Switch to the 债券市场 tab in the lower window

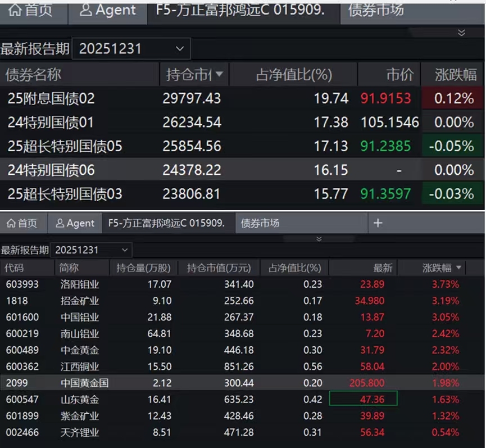coord(302,223)
